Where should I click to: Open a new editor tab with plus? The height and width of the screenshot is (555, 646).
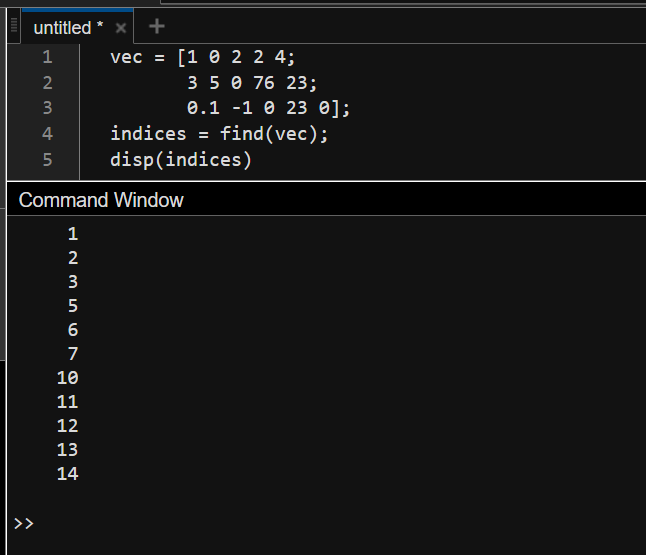click(157, 27)
